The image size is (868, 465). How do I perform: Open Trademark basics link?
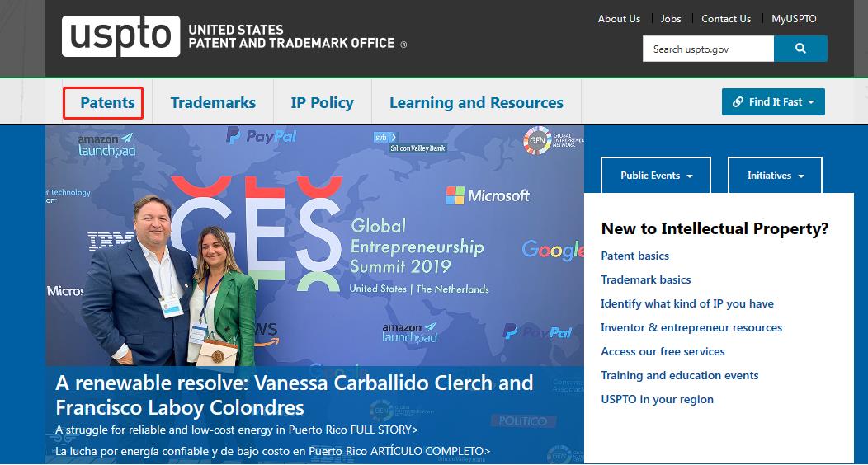tap(646, 279)
